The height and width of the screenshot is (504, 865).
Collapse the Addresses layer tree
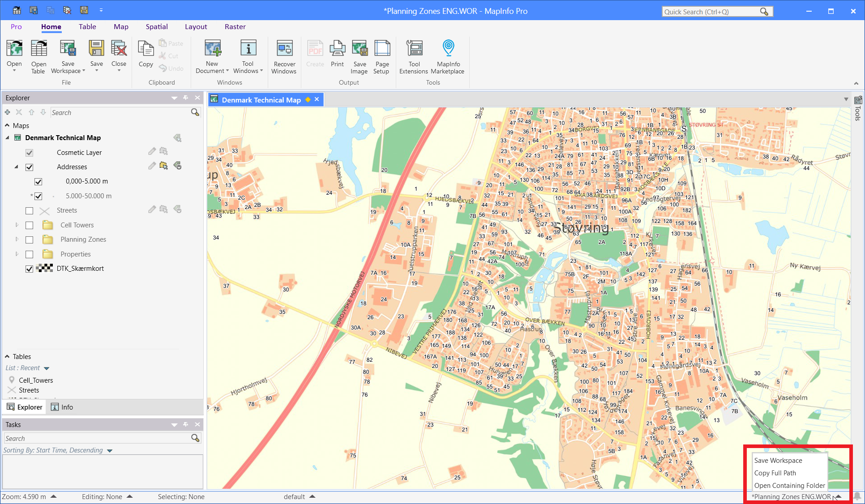pyautogui.click(x=16, y=167)
